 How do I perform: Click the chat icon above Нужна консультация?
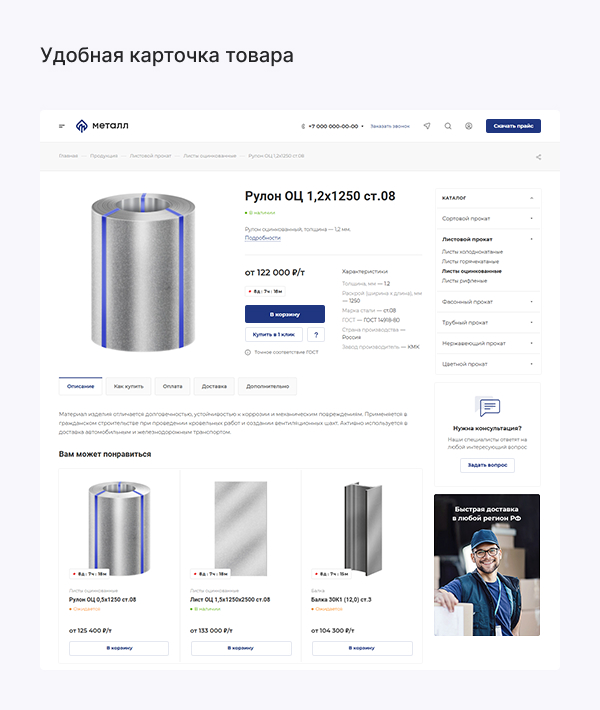tap(487, 408)
